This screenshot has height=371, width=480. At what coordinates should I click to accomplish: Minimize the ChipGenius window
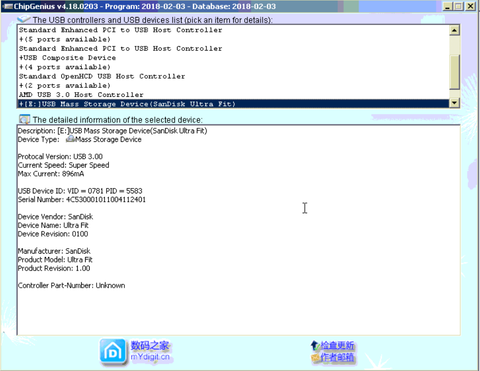click(x=447, y=6)
